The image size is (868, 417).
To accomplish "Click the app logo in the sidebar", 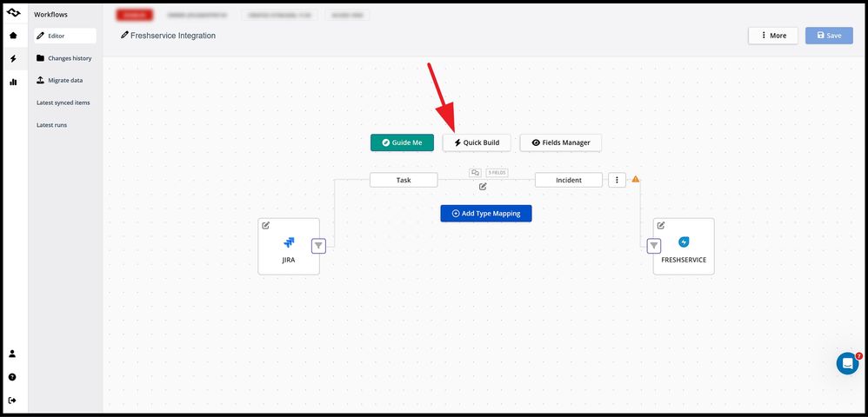I will (13, 12).
